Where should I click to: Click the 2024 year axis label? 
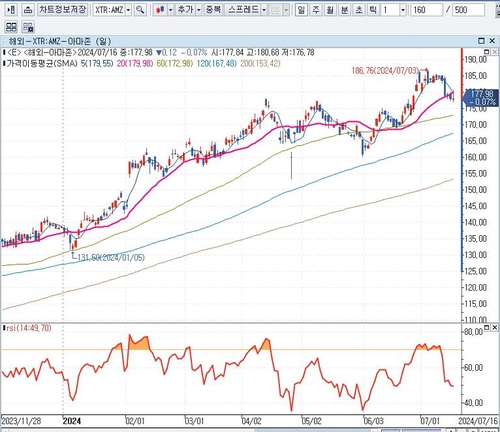[x=72, y=421]
